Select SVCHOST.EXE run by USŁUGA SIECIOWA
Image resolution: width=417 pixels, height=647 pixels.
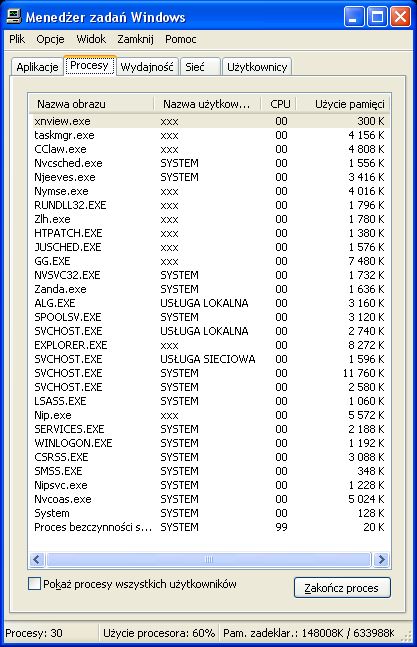[x=209, y=359]
